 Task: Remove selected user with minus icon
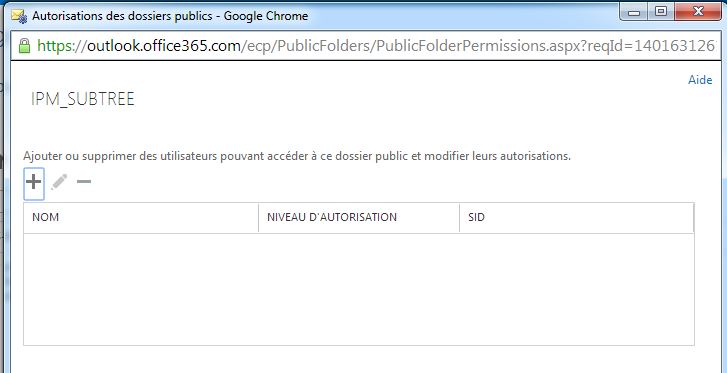click(84, 181)
